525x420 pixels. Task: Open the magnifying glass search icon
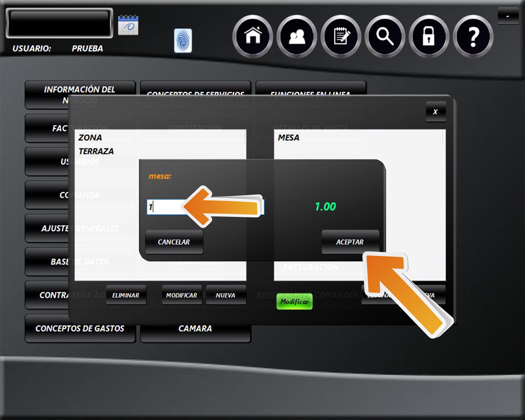[385, 36]
